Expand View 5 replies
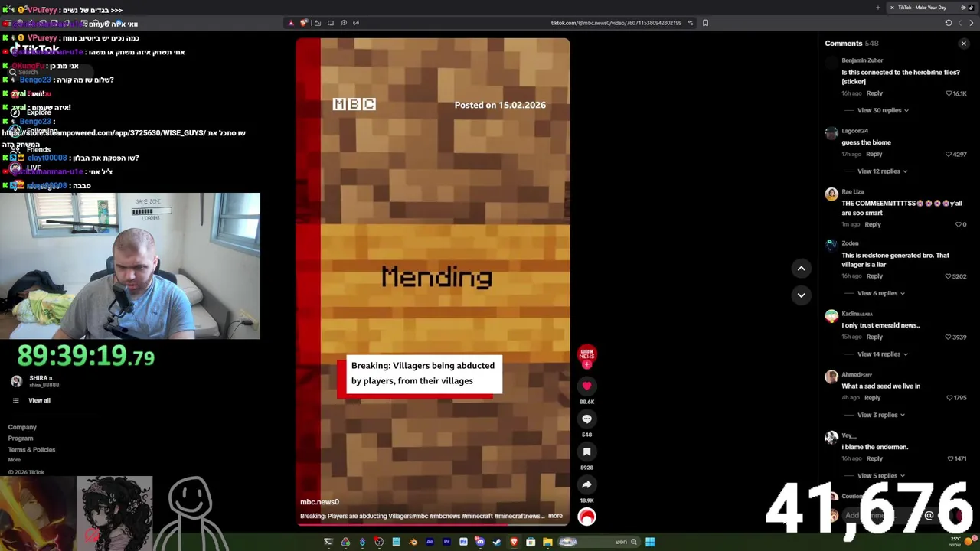Image resolution: width=980 pixels, height=551 pixels. [x=880, y=476]
